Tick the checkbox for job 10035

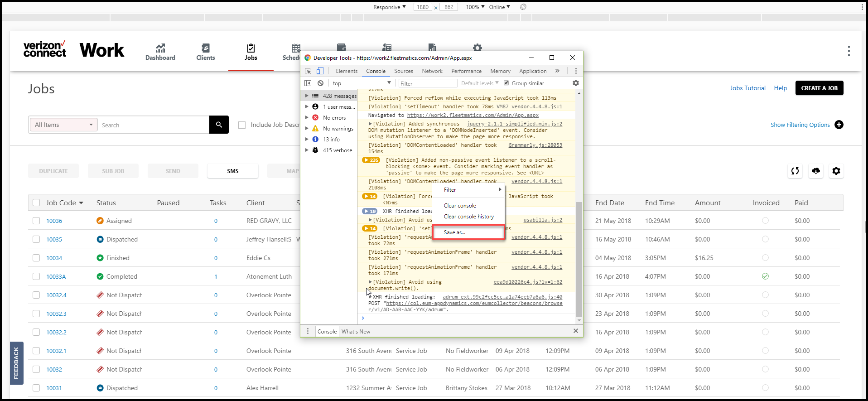click(36, 239)
